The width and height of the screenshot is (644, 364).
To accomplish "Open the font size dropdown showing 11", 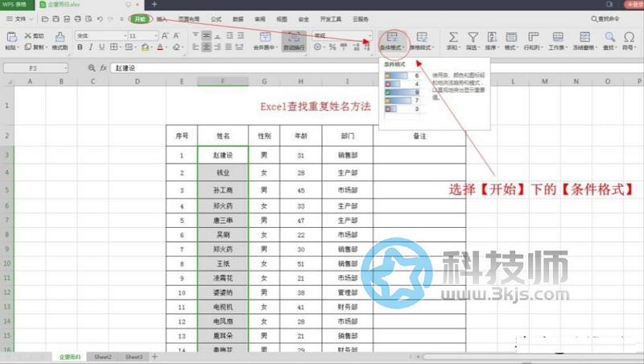I will (x=155, y=35).
